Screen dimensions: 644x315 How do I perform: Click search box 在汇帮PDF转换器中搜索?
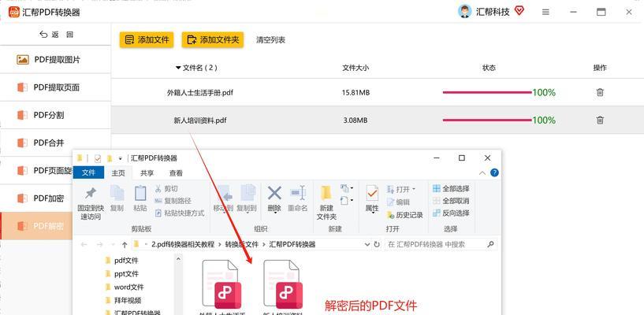(x=441, y=244)
